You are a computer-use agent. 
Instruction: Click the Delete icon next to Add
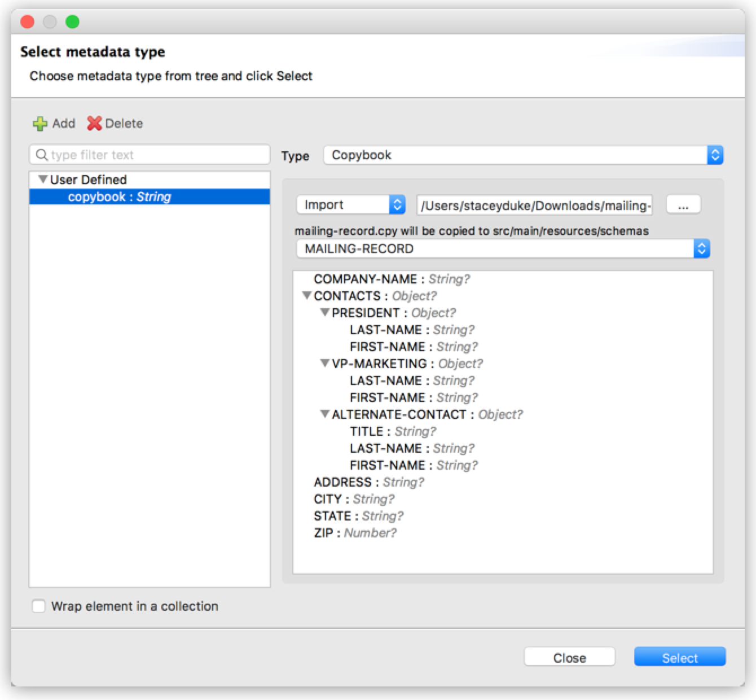(94, 123)
